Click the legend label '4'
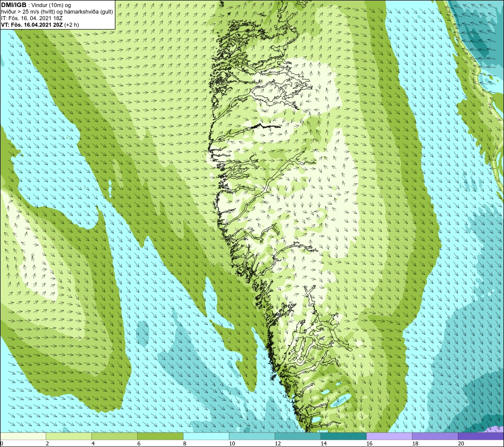 (93, 444)
